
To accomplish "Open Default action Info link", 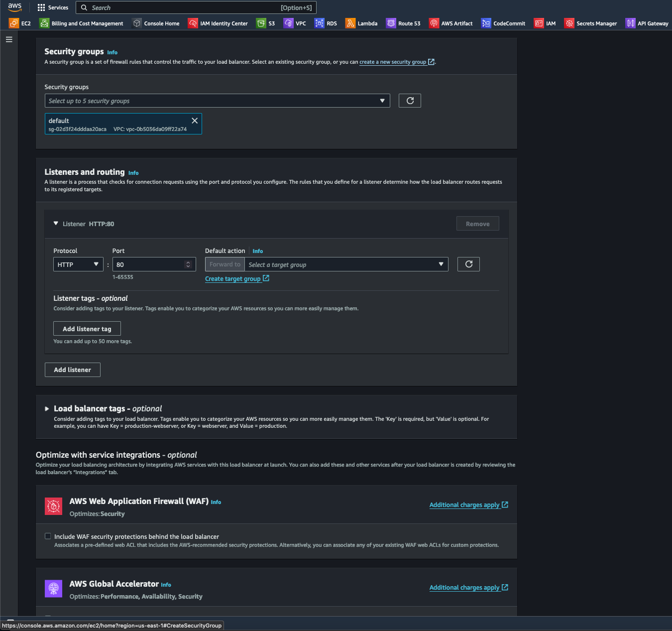I will point(258,251).
